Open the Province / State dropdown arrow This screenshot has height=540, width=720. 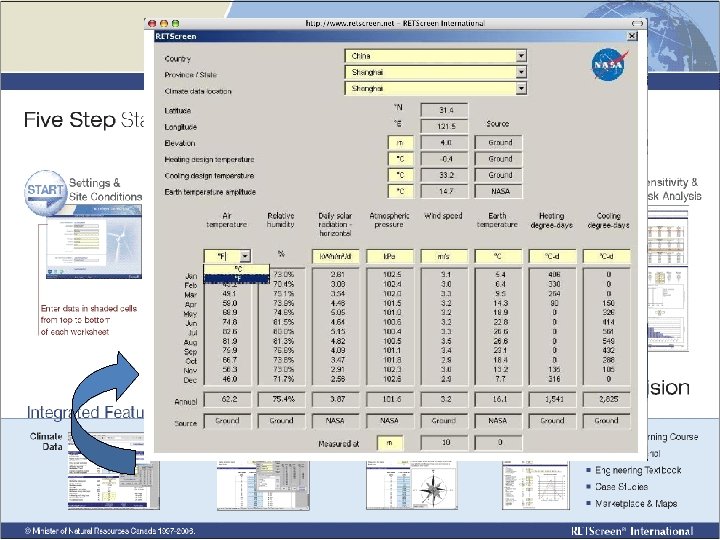tap(521, 72)
